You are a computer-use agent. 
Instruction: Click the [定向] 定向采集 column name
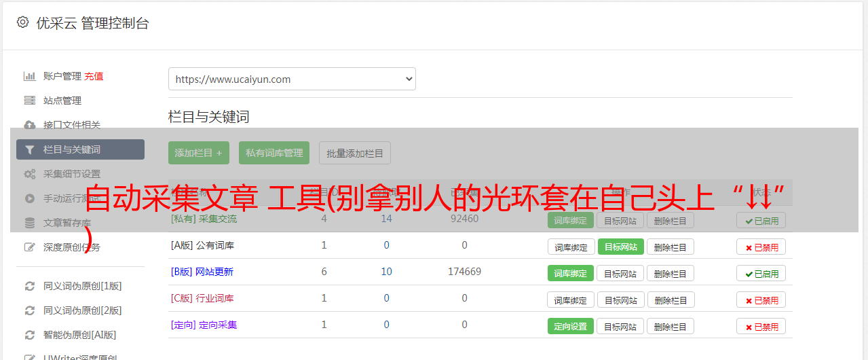point(204,325)
